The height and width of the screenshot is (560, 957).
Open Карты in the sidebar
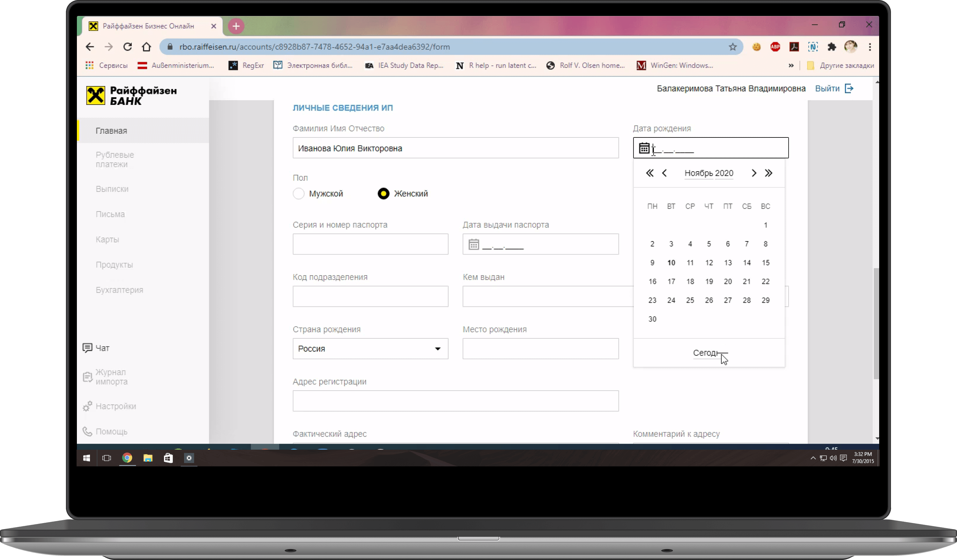(x=108, y=239)
